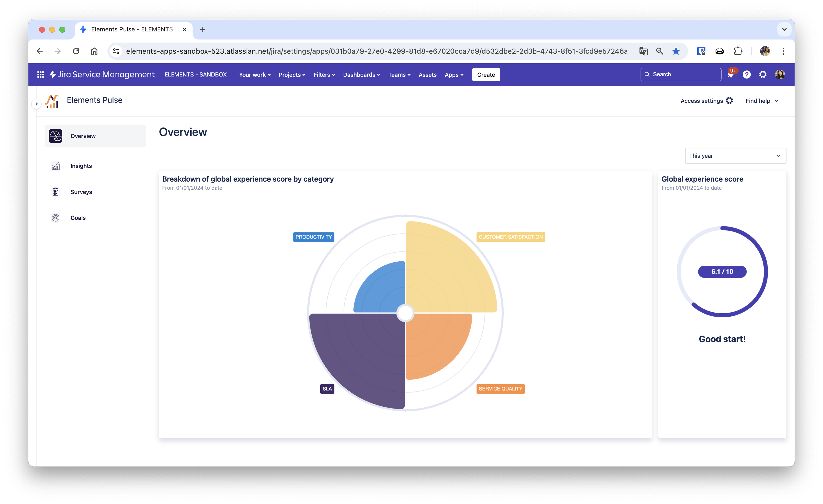Open the Jira notifications bell

[730, 75]
